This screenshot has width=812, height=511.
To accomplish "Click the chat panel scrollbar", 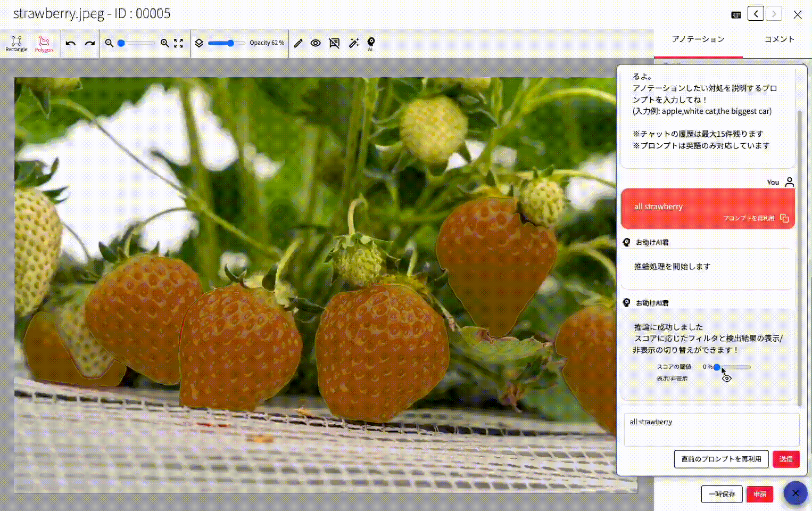I will pyautogui.click(x=799, y=258).
